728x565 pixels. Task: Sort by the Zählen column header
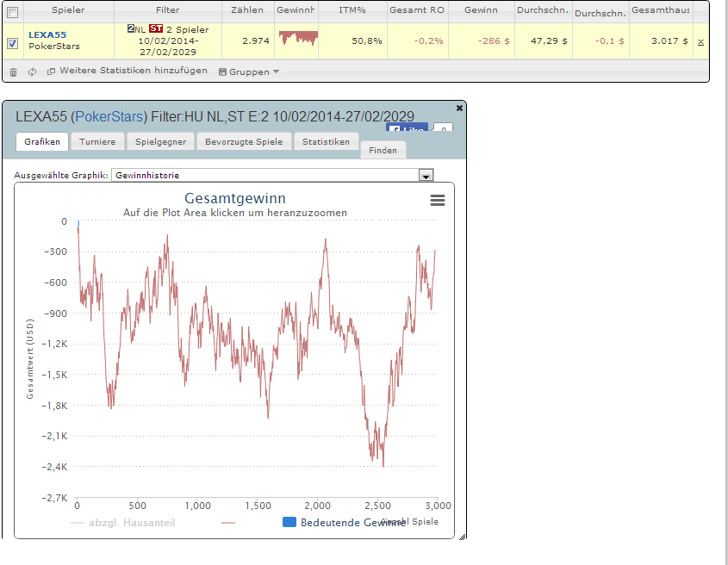pos(247,10)
